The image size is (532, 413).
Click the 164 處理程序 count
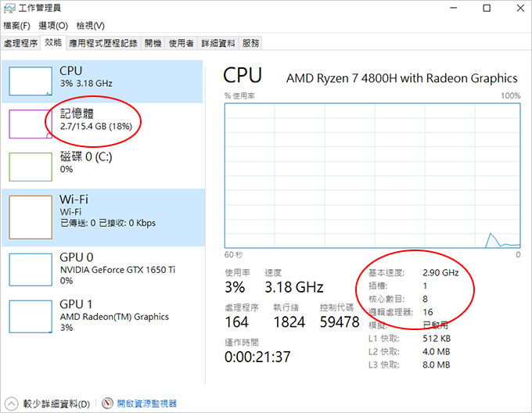237,321
